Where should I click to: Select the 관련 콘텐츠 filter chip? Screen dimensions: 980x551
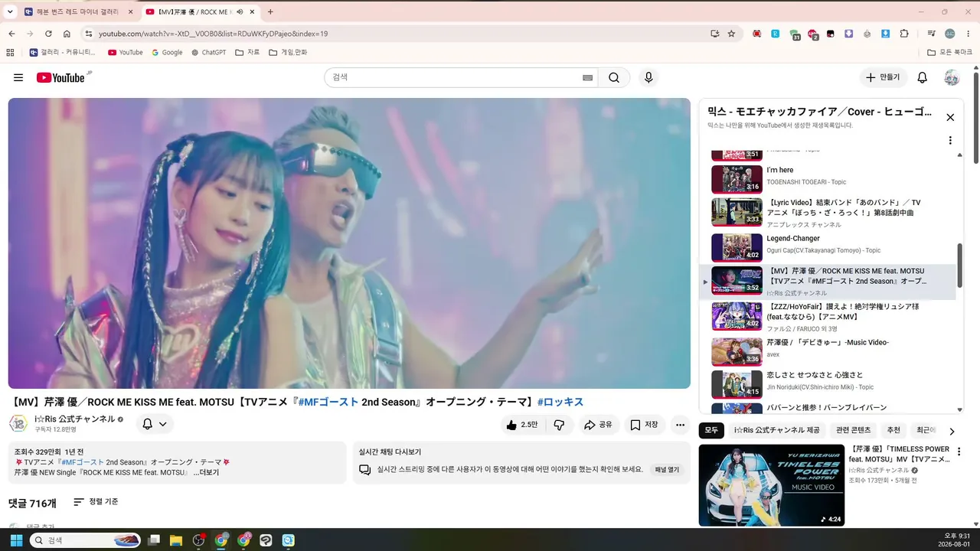[853, 431]
